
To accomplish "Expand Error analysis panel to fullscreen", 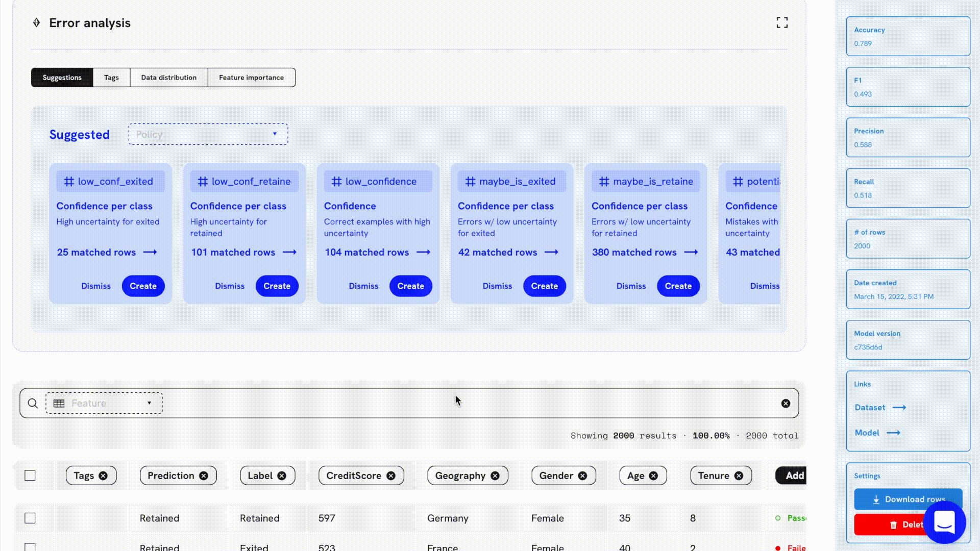I will 781,22.
